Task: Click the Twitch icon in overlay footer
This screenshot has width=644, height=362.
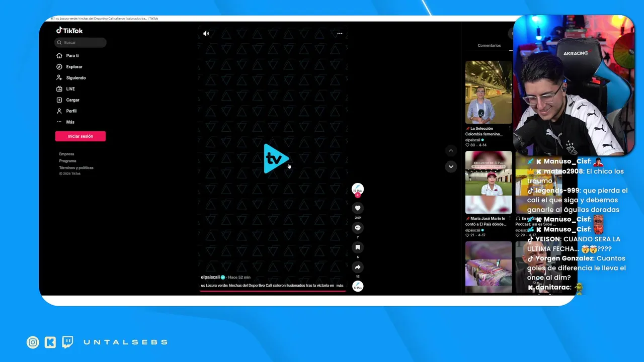Action: click(x=67, y=342)
